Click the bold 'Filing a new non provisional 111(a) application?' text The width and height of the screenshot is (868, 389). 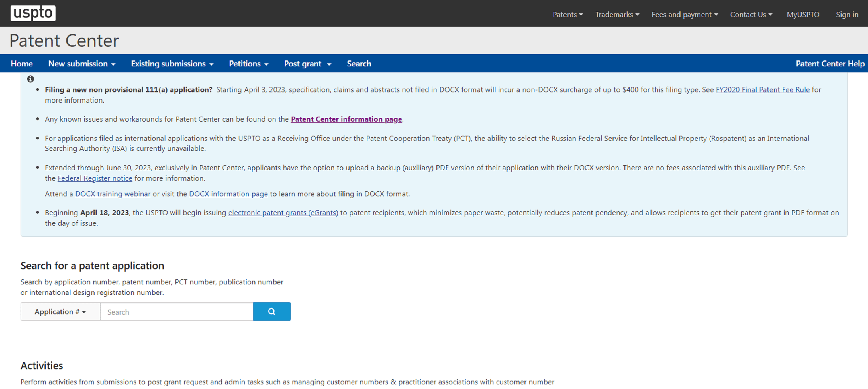click(x=129, y=90)
